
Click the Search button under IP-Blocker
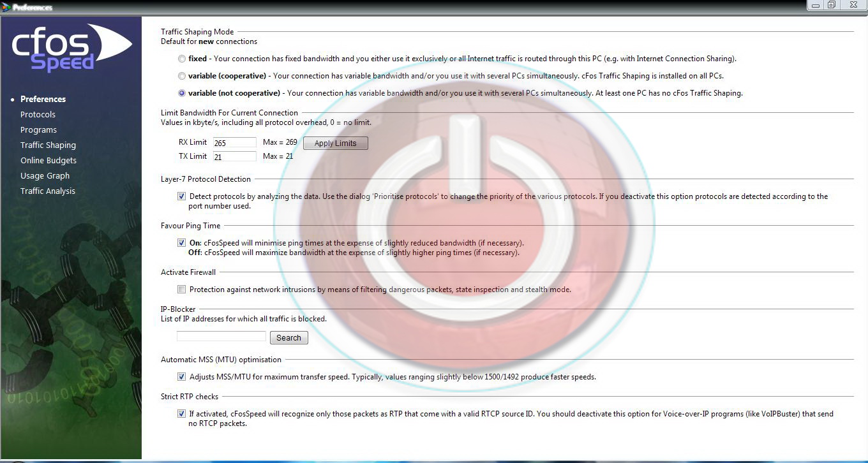288,337
